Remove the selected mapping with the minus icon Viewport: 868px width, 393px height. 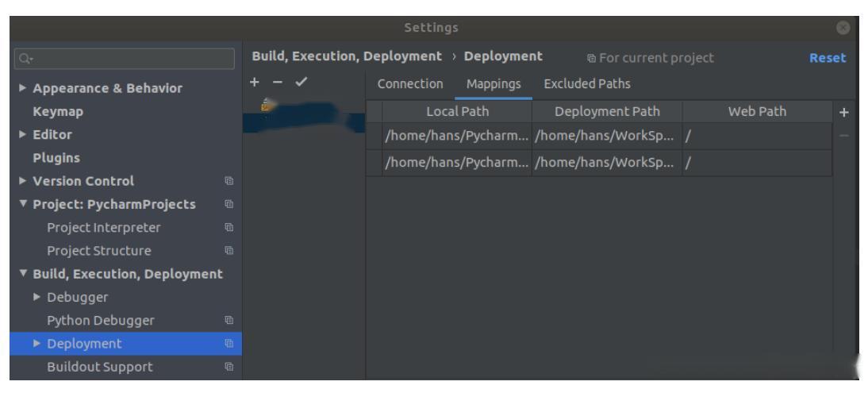(x=843, y=136)
